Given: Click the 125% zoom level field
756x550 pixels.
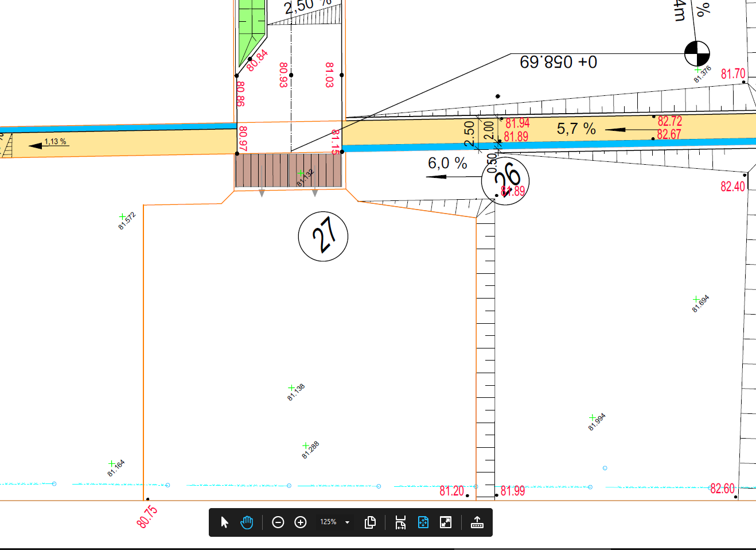Looking at the screenshot, I should tap(328, 522).
